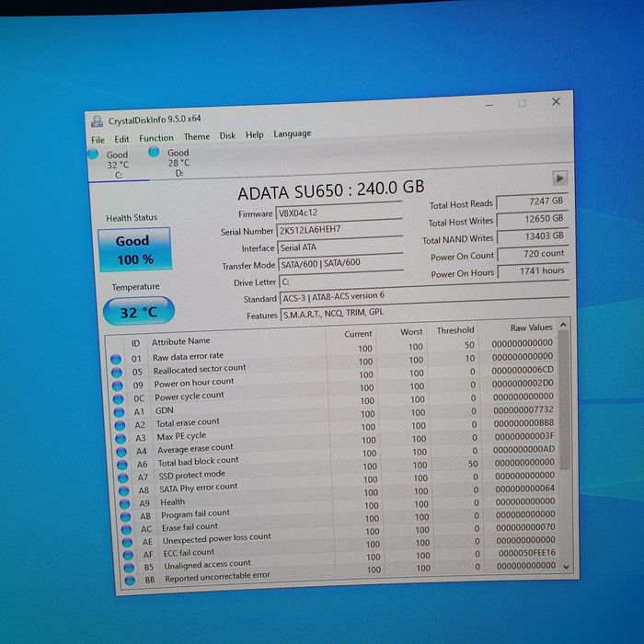Click status icon for Reported uncorrectable error
Viewport: 644px width, 644px height.
click(x=130, y=581)
